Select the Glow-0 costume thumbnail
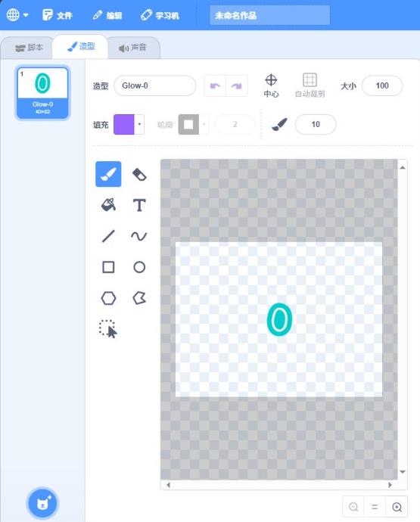This screenshot has height=522, width=420. pyautogui.click(x=42, y=92)
